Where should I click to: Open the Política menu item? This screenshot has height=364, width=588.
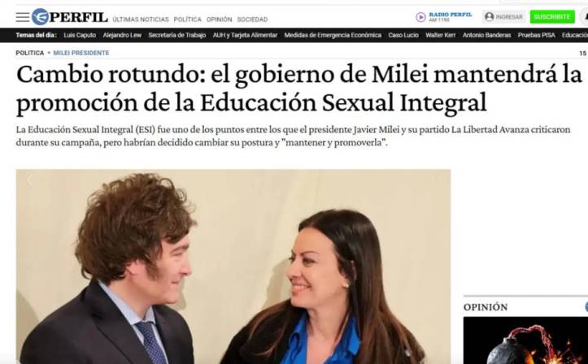click(x=188, y=19)
